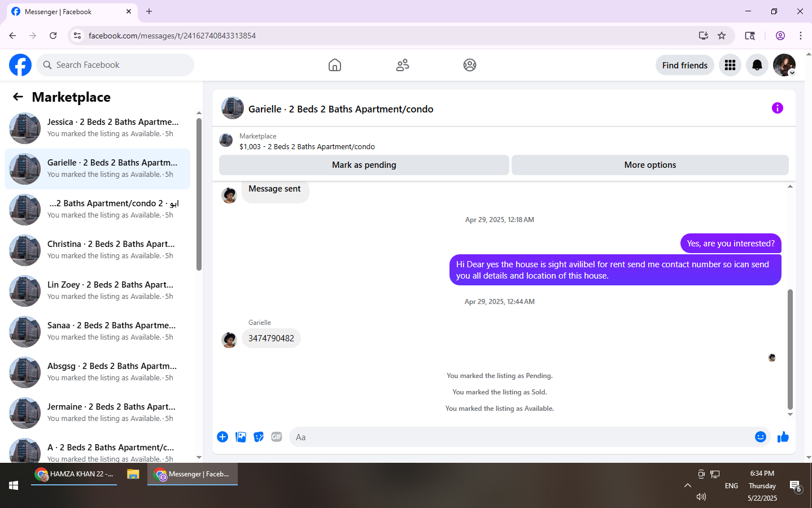Select the Messenger | Facebook browser tab

(x=72, y=12)
